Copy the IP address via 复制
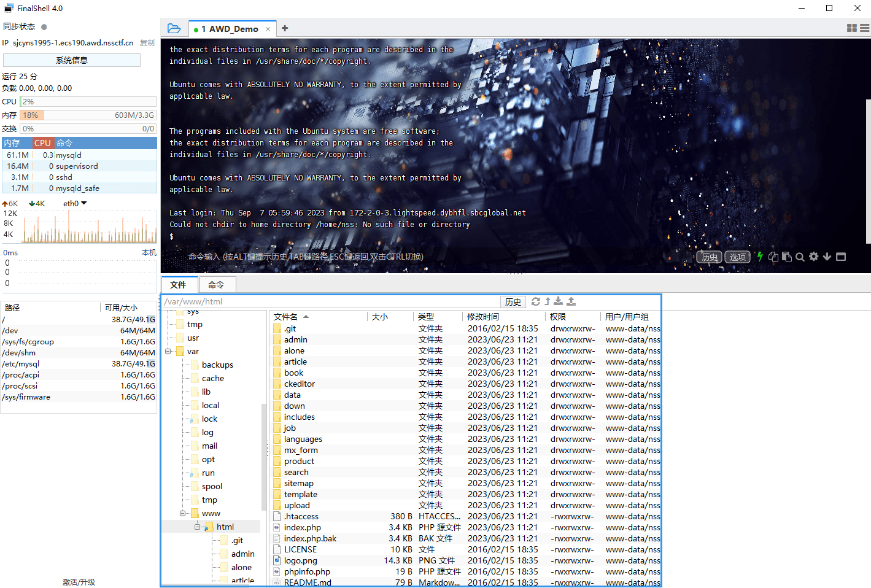The height and width of the screenshot is (588, 871). coord(147,43)
